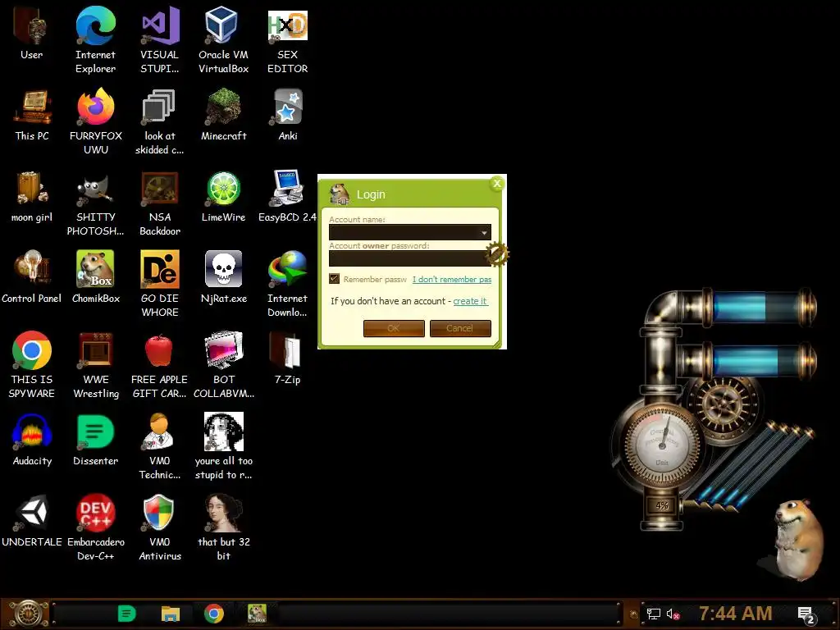Confirm login with the OK button
The width and height of the screenshot is (840, 630).
point(394,328)
